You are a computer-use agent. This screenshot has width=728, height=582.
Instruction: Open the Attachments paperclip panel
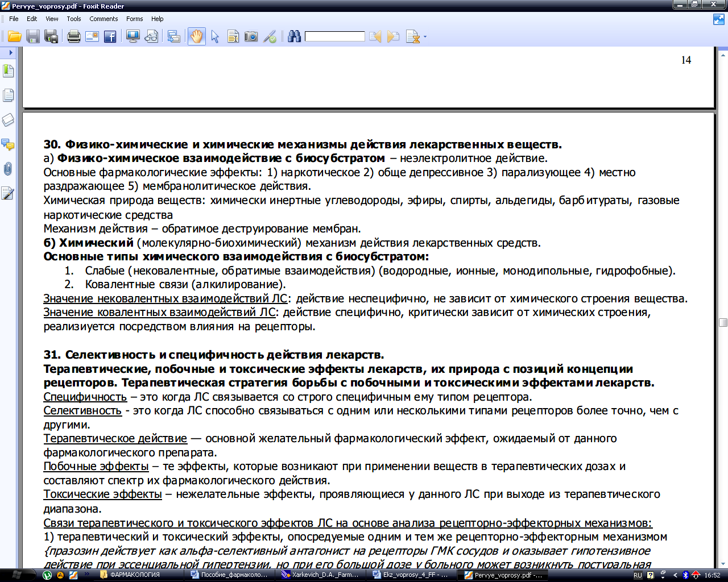coord(8,169)
